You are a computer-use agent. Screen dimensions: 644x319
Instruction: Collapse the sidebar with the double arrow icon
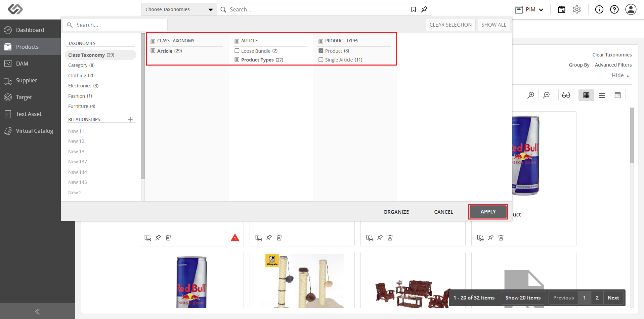tap(37, 312)
